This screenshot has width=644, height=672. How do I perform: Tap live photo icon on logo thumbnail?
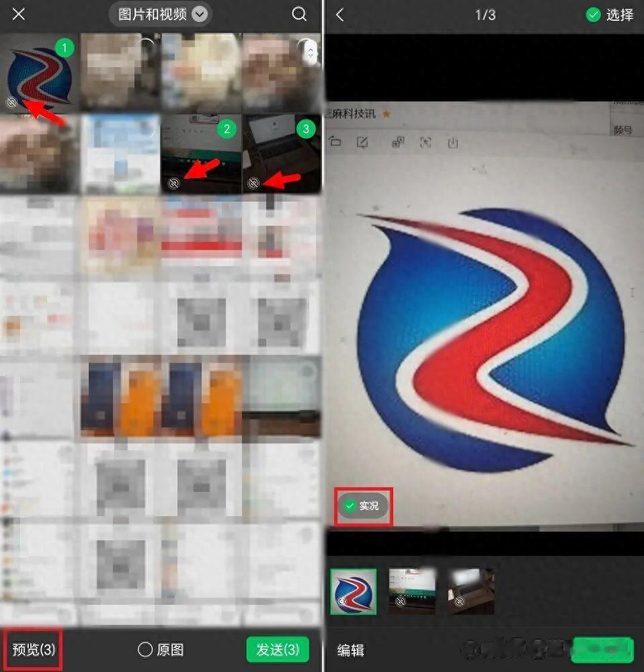(11, 102)
